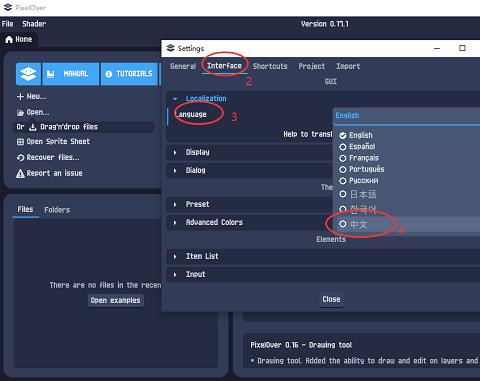Click the PixelOver title bar app icon
The image size is (480, 381).
(8, 7)
